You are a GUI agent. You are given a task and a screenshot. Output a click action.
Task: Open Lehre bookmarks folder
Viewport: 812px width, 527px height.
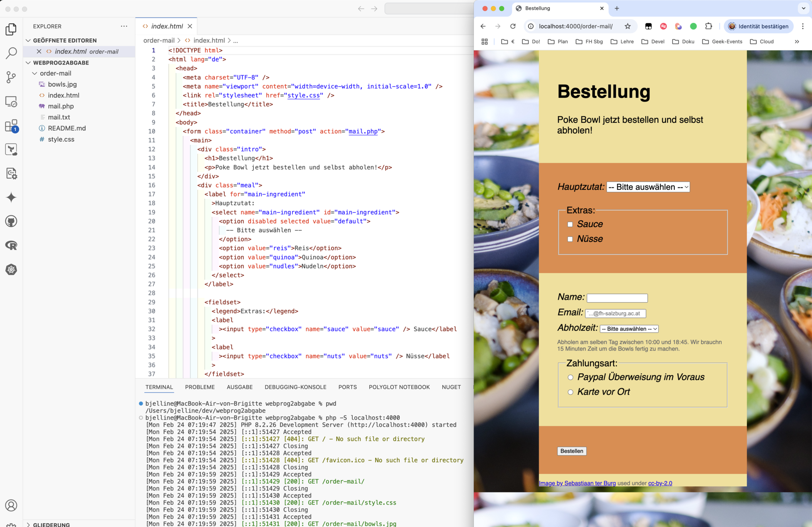click(622, 42)
